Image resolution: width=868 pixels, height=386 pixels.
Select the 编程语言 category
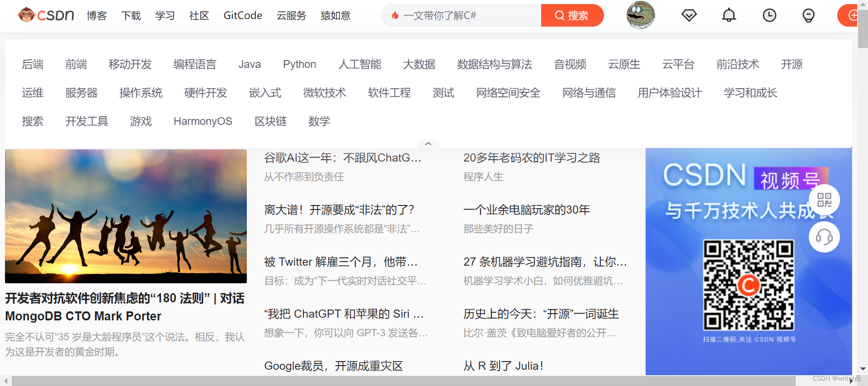click(195, 64)
